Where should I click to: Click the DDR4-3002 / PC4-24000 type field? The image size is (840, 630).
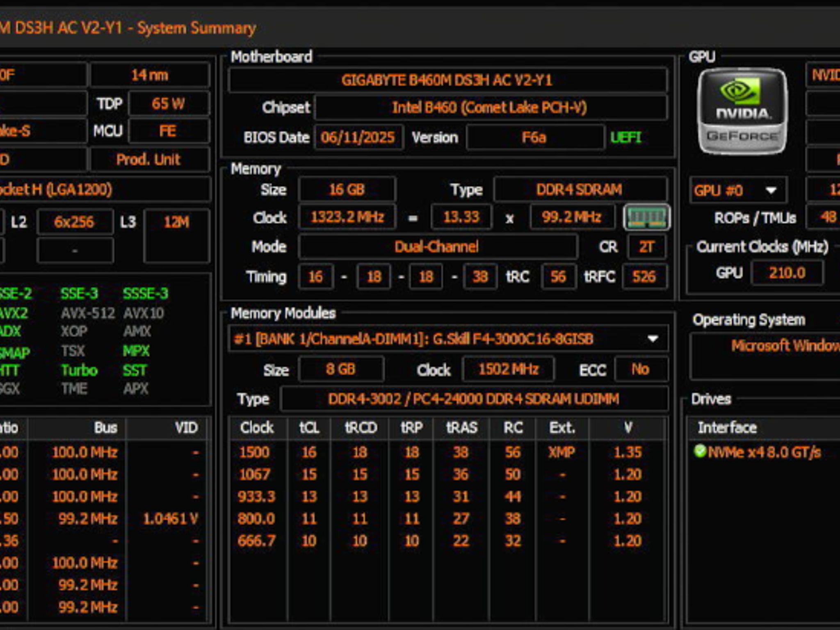[x=474, y=399]
